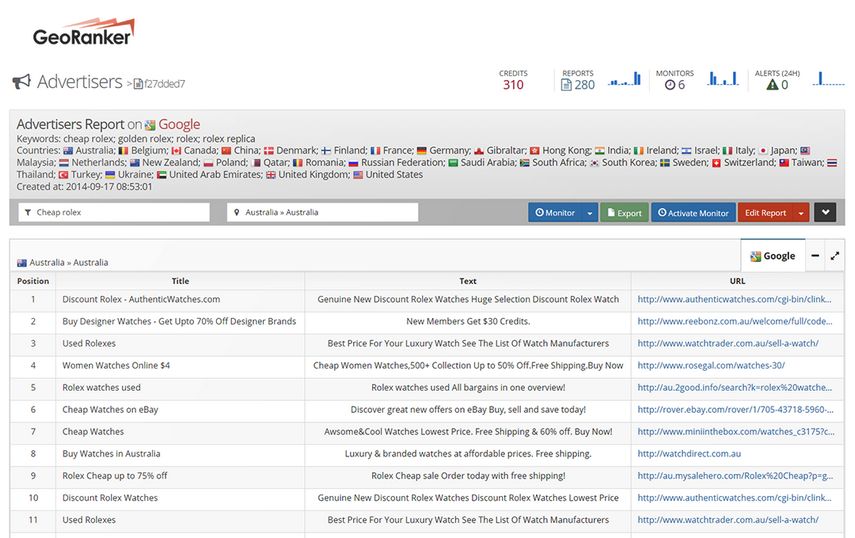Open the f27dded7 report breadcrumb
The image size is (855, 538).
(159, 84)
